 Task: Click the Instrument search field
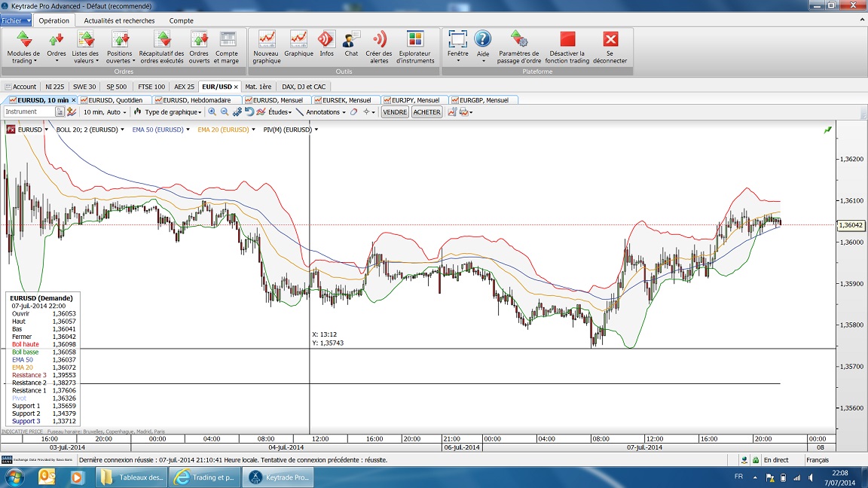pos(30,111)
